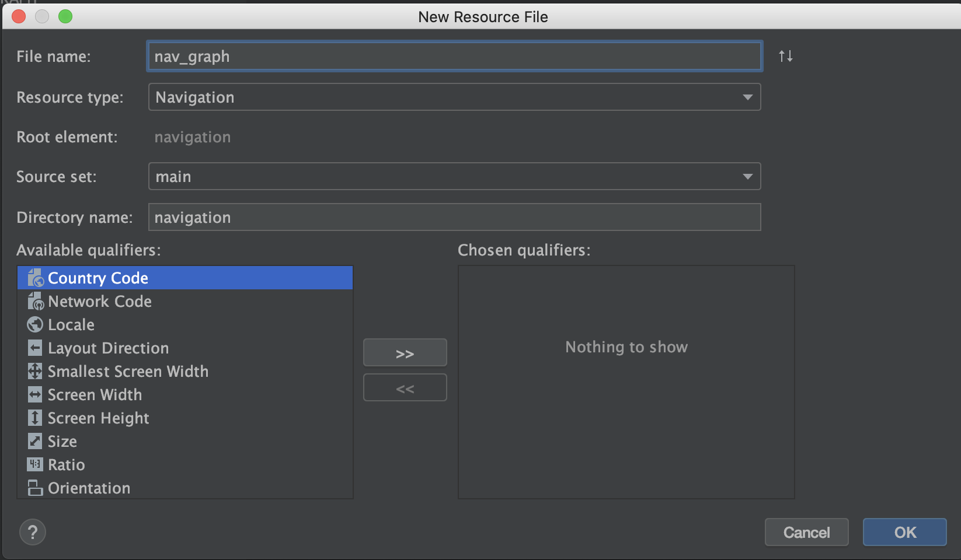
Task: Focus the File name input field
Action: tap(455, 56)
